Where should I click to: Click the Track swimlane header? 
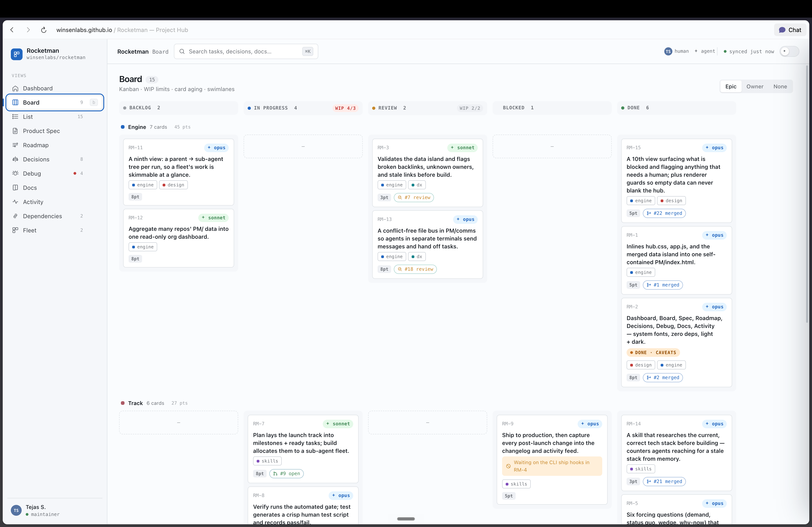pos(154,403)
